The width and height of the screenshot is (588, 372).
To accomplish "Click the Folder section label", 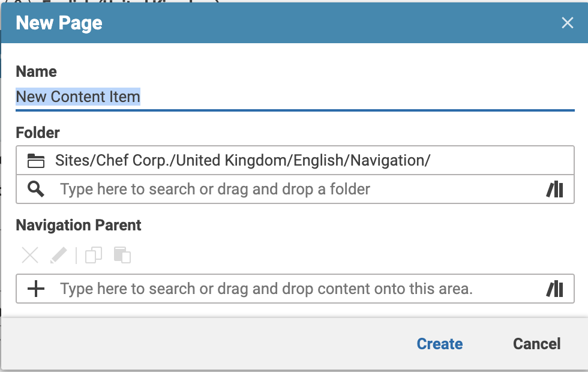I will coord(37,133).
